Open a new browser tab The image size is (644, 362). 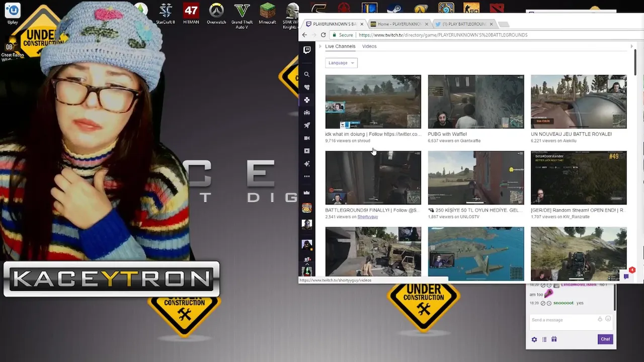(503, 24)
